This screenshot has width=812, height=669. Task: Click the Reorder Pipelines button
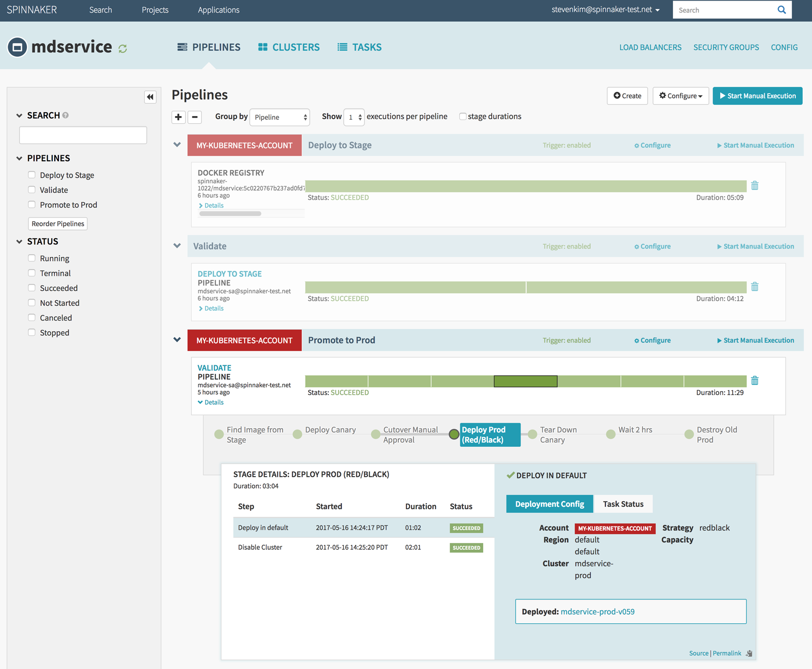(58, 224)
